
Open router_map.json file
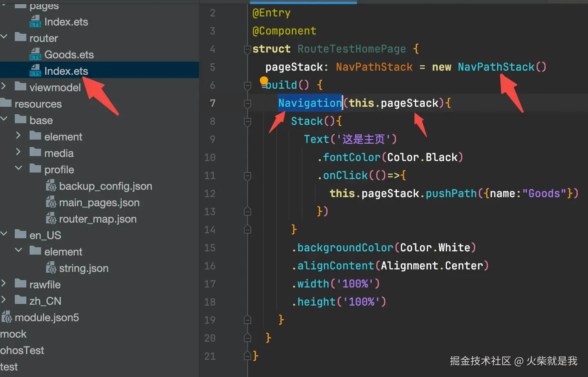[x=98, y=219]
